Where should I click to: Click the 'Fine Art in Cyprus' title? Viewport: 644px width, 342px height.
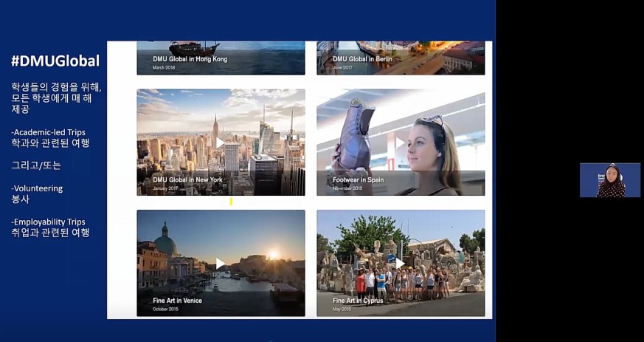pyautogui.click(x=358, y=301)
